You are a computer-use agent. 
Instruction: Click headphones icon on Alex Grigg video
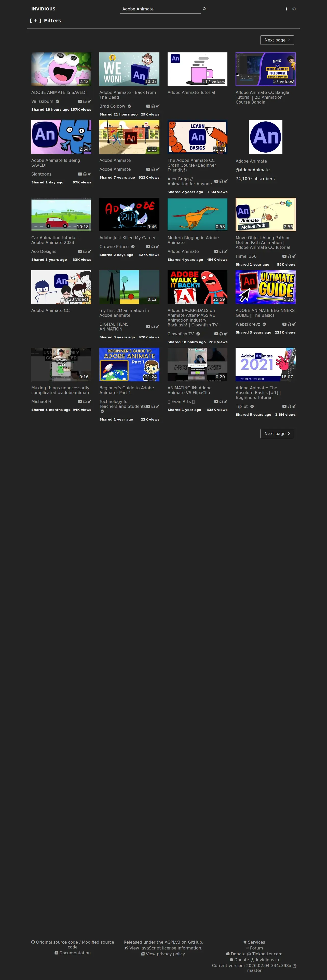tap(221, 181)
